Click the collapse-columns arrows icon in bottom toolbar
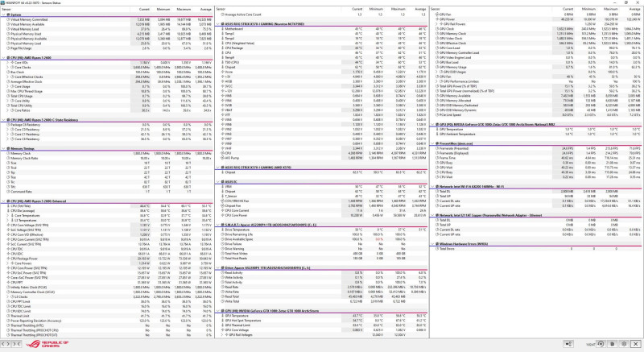This screenshot has height=352, width=644. pos(16,344)
